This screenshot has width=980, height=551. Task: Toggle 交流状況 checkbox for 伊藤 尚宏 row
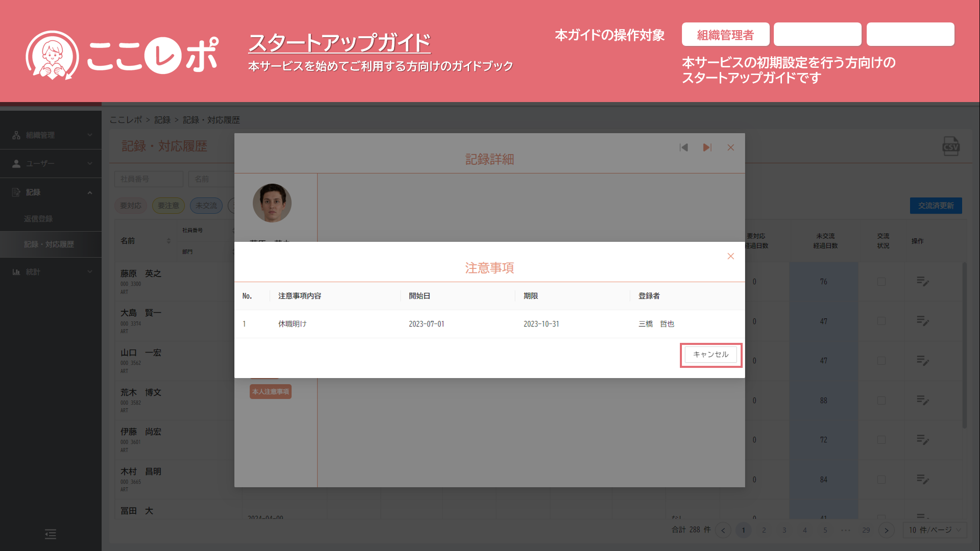click(881, 440)
